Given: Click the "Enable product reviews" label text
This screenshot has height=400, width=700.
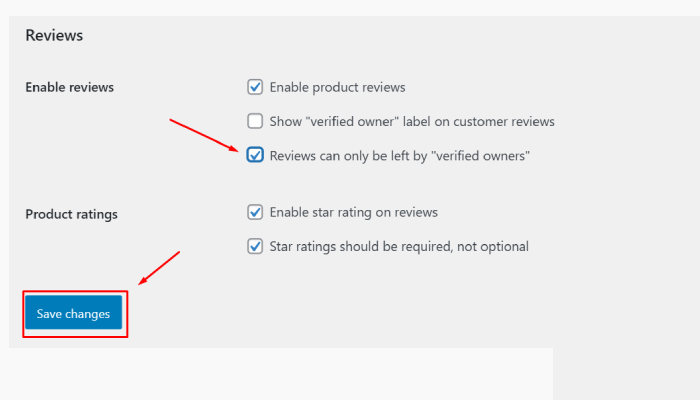Looking at the screenshot, I should pos(337,87).
